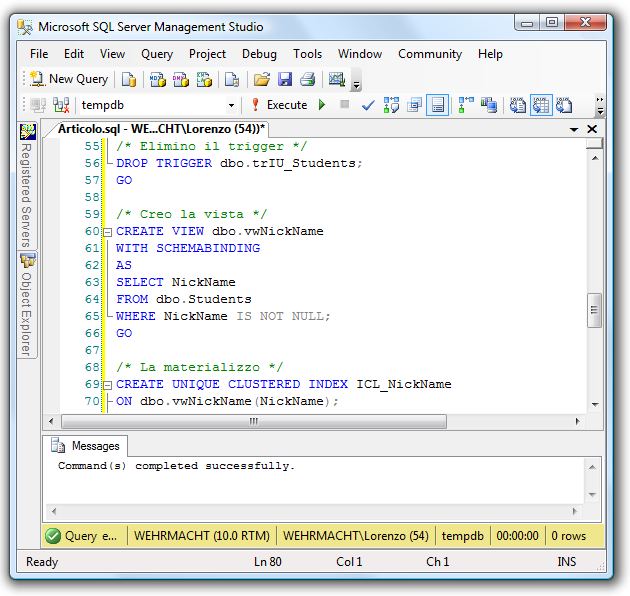Collapse the CREATE VIEW code block
Image resolution: width=630 pixels, height=596 pixels.
tap(107, 232)
